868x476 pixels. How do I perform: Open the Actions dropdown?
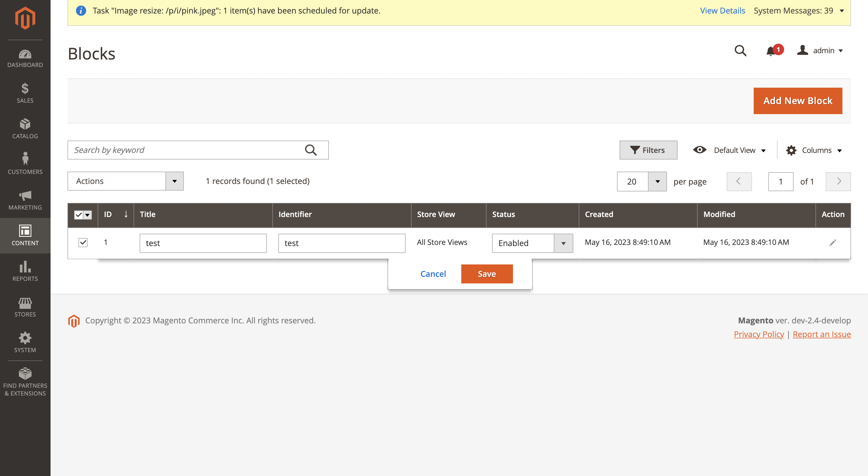tap(125, 181)
